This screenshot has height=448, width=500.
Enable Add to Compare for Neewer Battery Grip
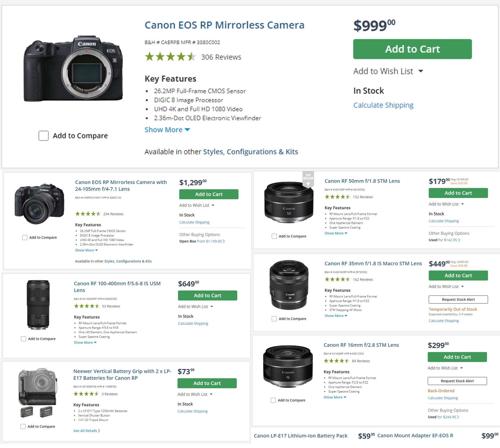[23, 427]
